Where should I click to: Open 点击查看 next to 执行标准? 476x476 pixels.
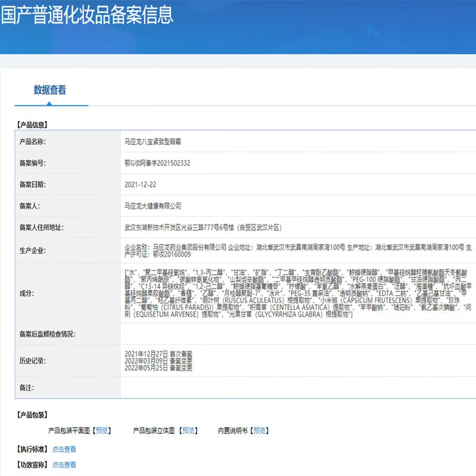pyautogui.click(x=64, y=449)
